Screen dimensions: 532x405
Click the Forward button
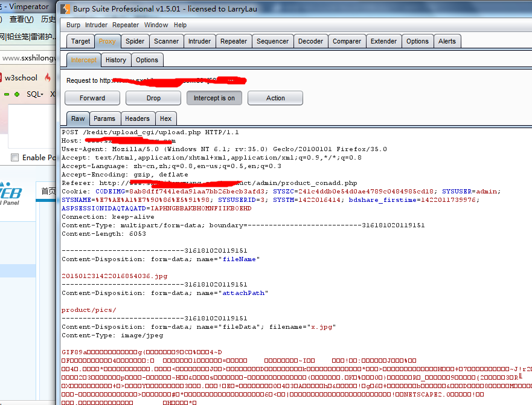92,98
